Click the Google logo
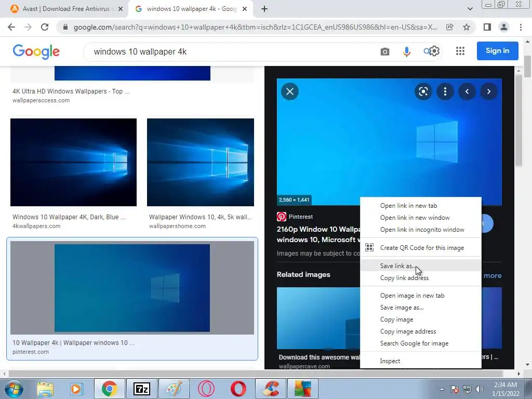532x399 pixels. click(x=36, y=51)
